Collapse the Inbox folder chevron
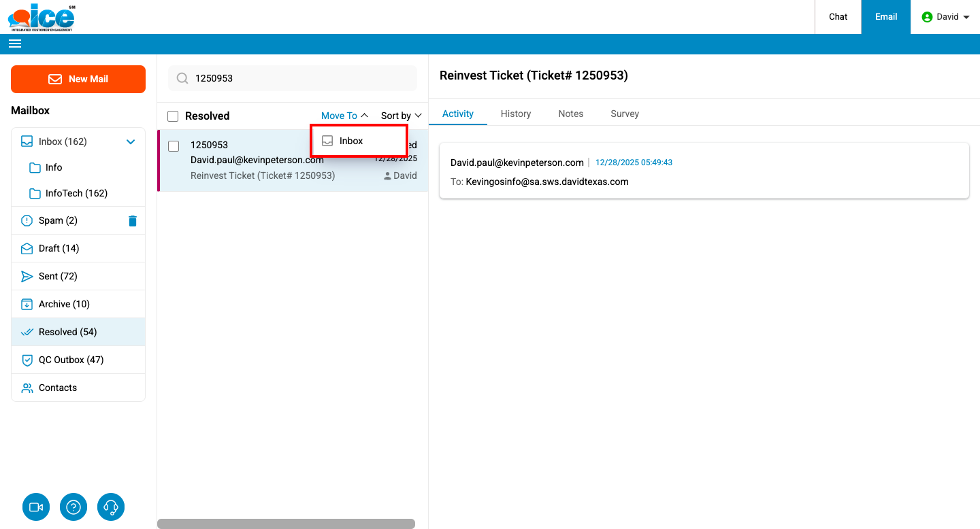 131,141
